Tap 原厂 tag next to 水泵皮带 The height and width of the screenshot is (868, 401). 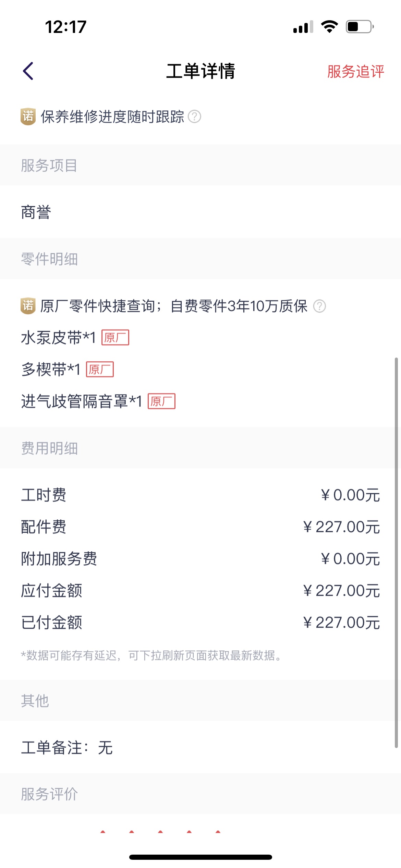click(115, 338)
